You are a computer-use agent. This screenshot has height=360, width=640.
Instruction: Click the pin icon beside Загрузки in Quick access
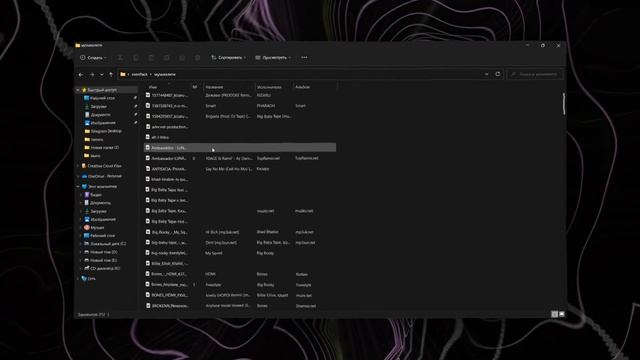click(135, 106)
